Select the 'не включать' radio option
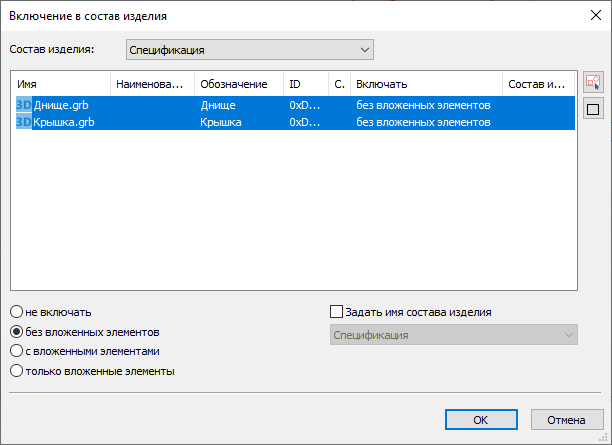Screen dimensions: 612x445 16,311
